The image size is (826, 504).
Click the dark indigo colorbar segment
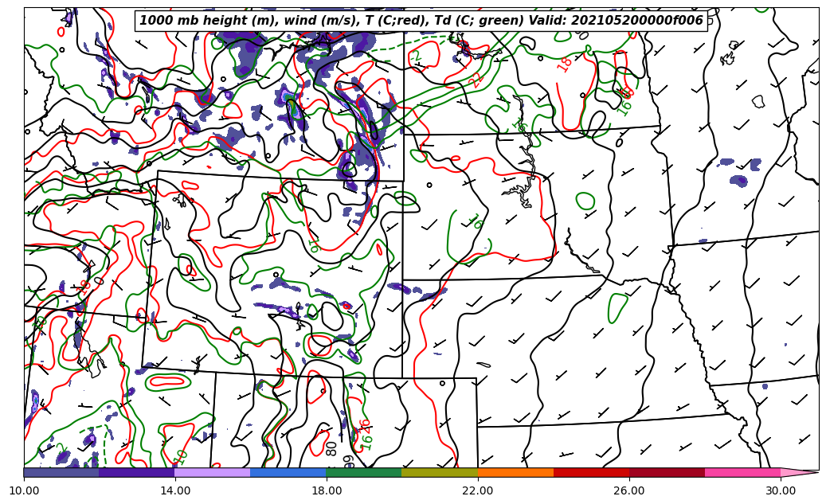click(136, 472)
